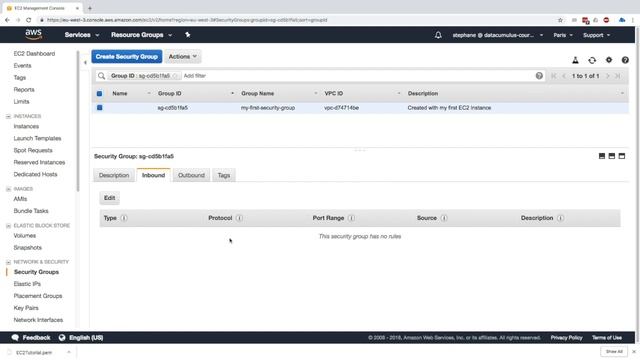Click the search magnifier in filter bar
The height and width of the screenshot is (360, 640).
tap(101, 76)
